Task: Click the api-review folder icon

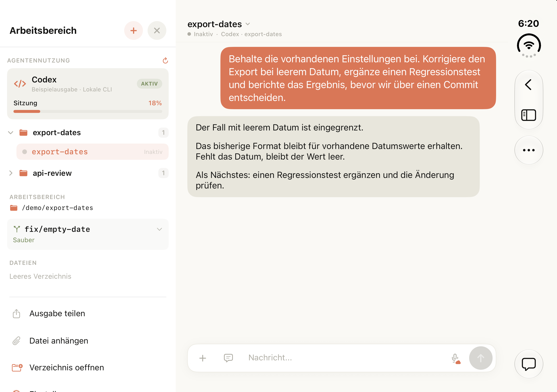Action: click(23, 173)
